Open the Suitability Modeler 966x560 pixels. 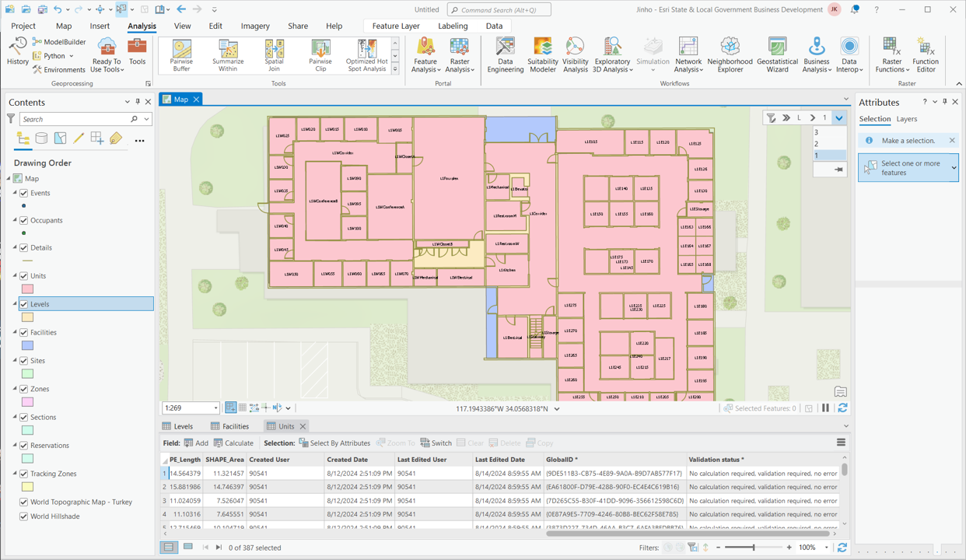pyautogui.click(x=542, y=54)
